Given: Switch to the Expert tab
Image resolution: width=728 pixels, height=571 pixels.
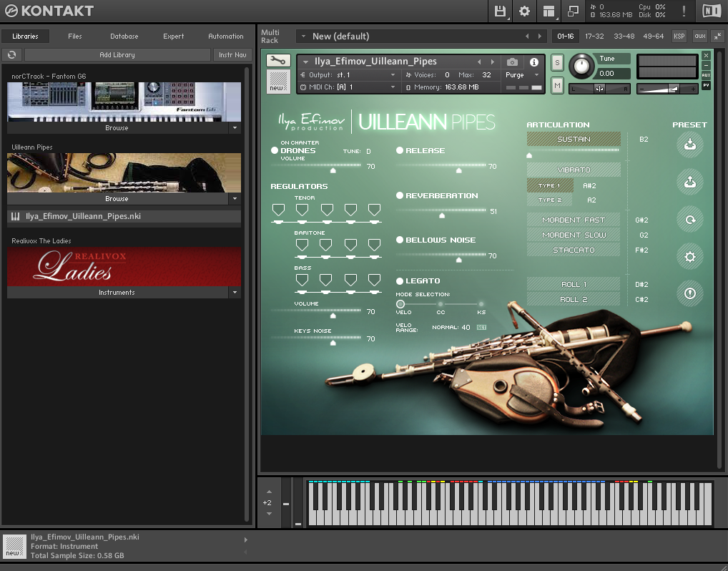Looking at the screenshot, I should (x=173, y=36).
